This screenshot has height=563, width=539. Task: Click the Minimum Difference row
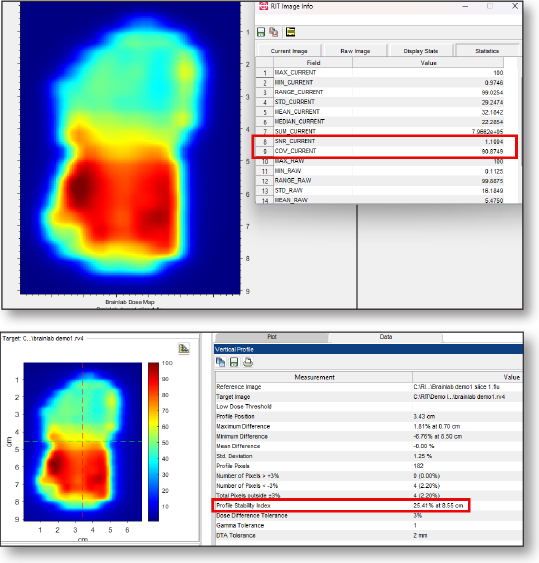369,437
